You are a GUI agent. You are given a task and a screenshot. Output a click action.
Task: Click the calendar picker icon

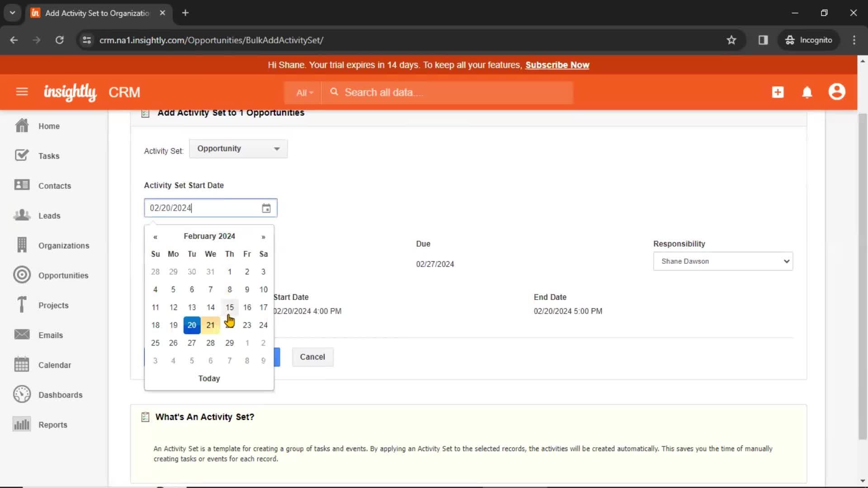[x=266, y=208]
